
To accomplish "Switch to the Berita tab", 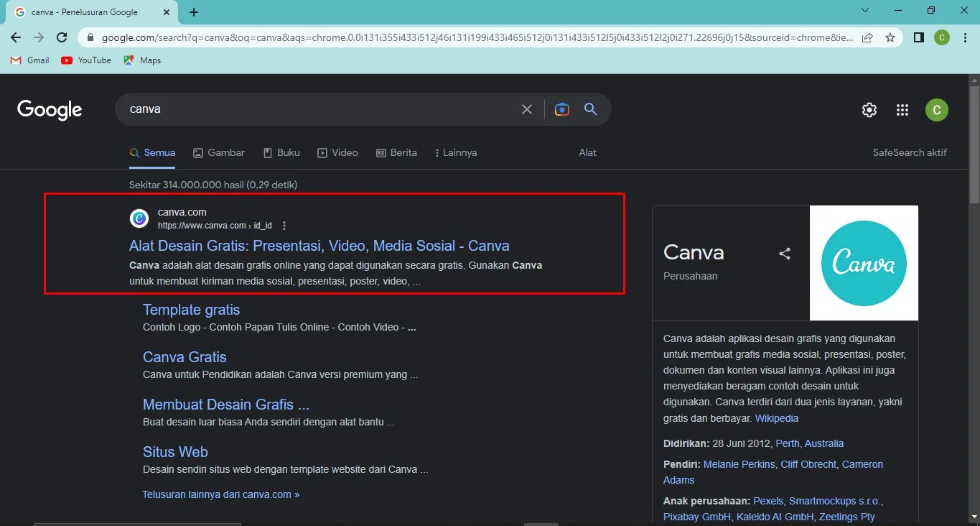I will [396, 152].
